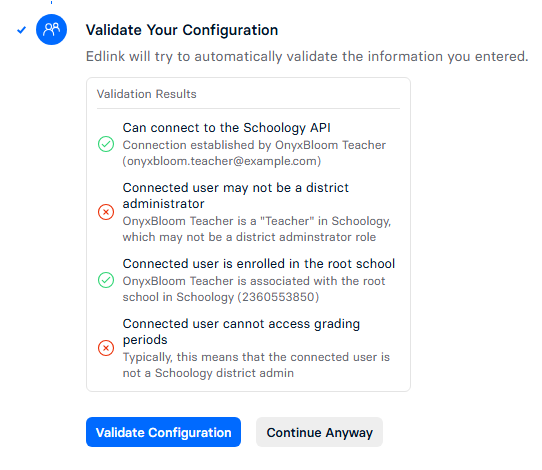Click the Edlink automatic validation description text
542x470 pixels.
point(307,56)
